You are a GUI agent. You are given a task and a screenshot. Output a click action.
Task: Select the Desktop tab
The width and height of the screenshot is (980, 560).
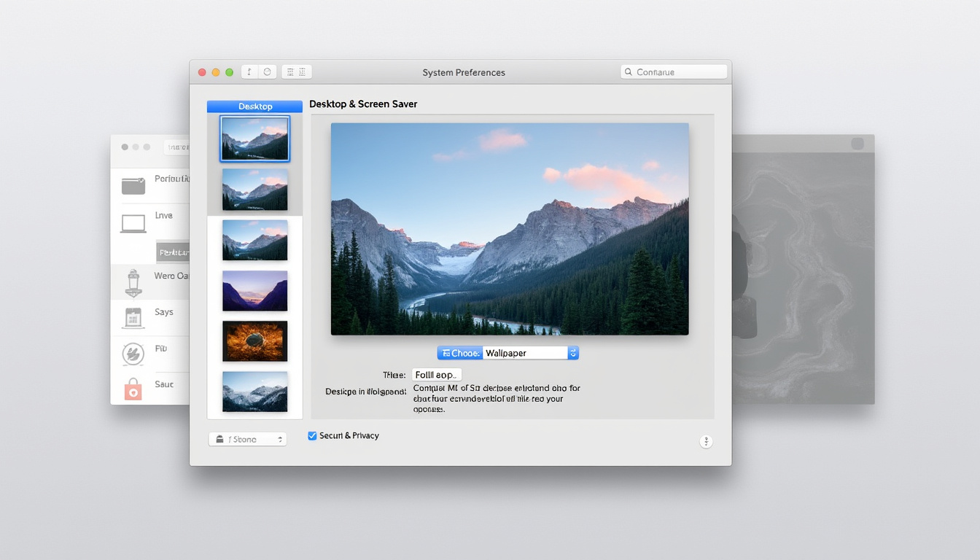(x=254, y=106)
